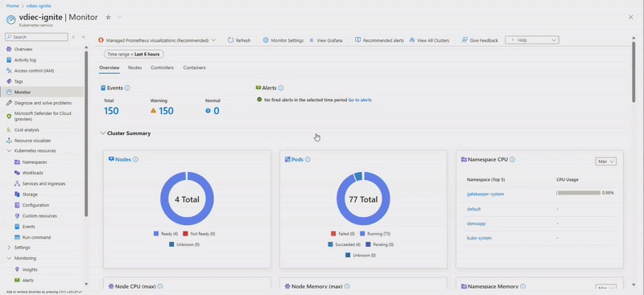Refresh the monitor view
This screenshot has width=644, height=295.
239,40
